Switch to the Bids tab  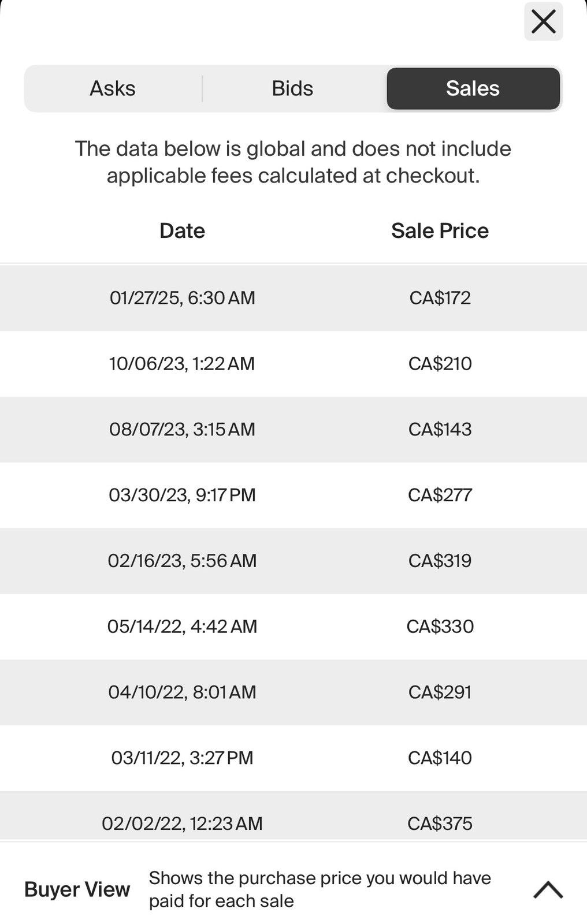click(293, 88)
